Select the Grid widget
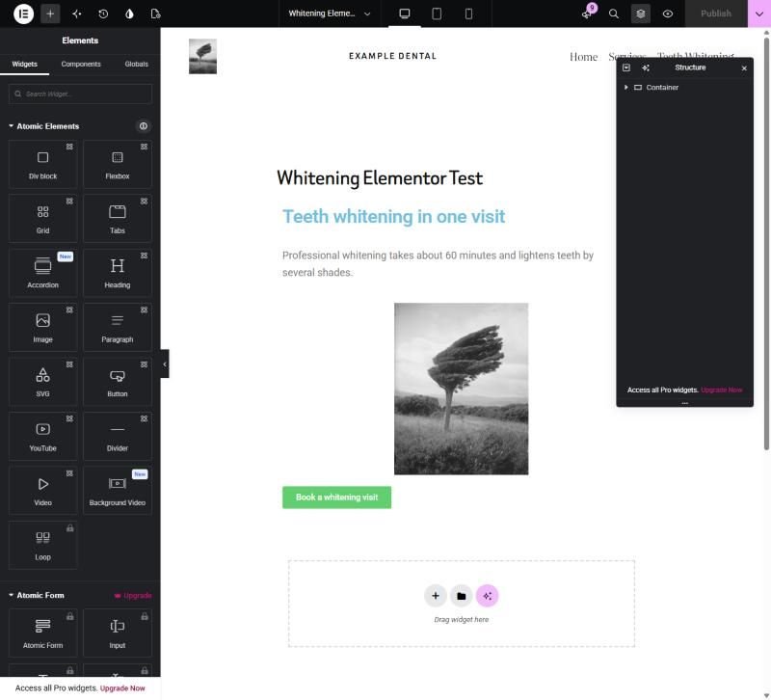This screenshot has height=700, width=771. [42, 219]
